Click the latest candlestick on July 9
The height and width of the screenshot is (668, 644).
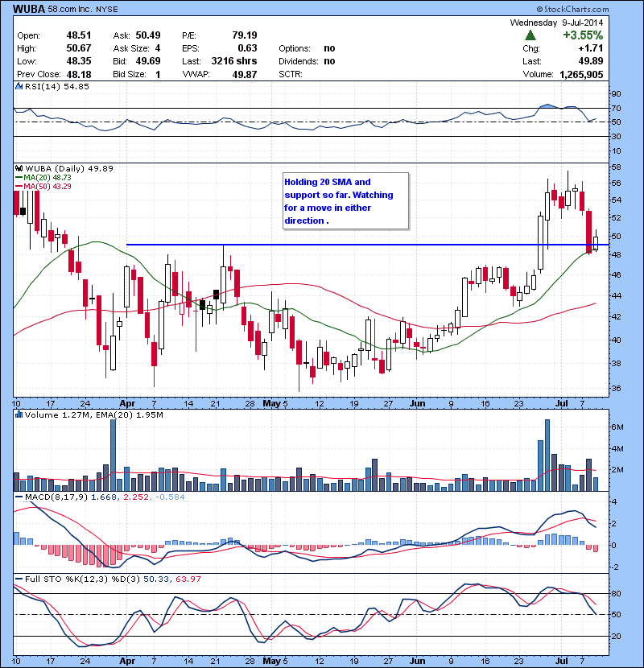point(596,241)
